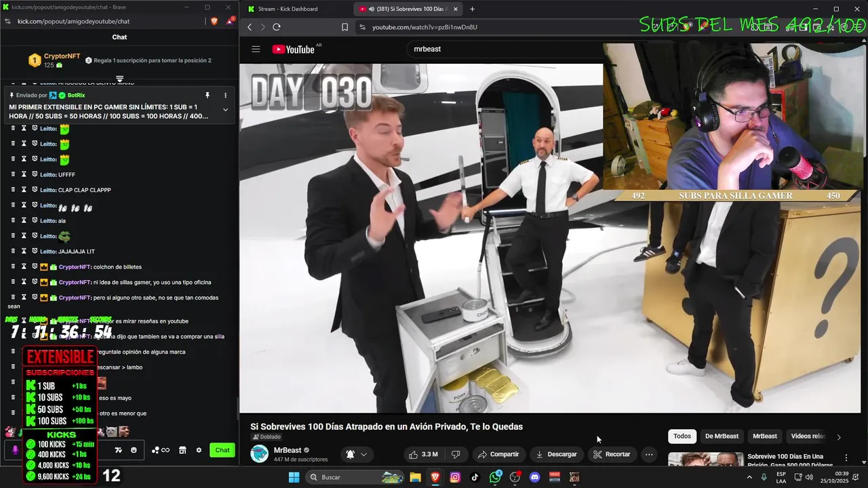Open site settings icon in YouTube address bar

[x=362, y=27]
